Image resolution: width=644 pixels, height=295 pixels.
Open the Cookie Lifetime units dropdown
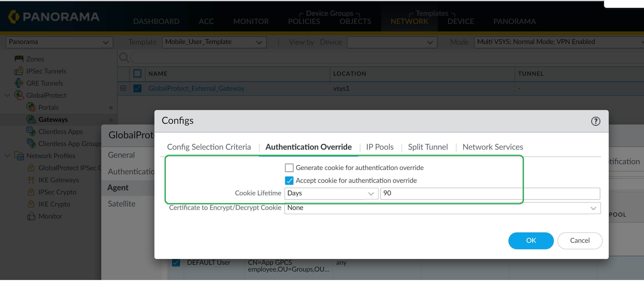tap(372, 193)
